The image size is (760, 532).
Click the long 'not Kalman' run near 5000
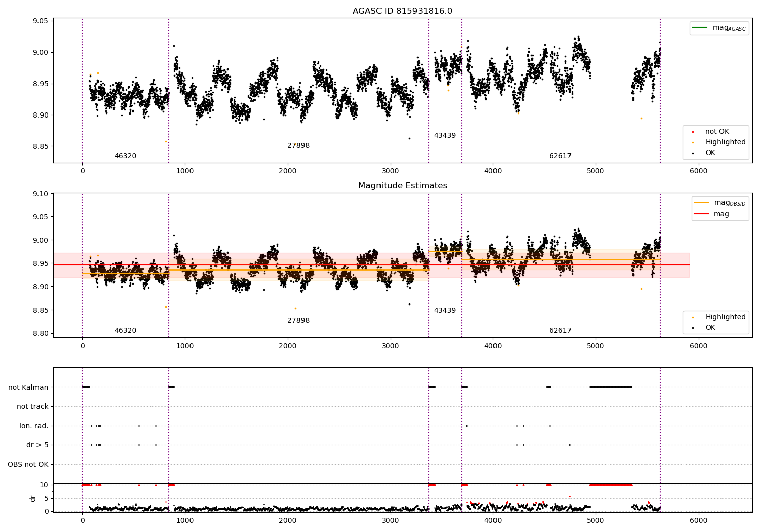[611, 387]
